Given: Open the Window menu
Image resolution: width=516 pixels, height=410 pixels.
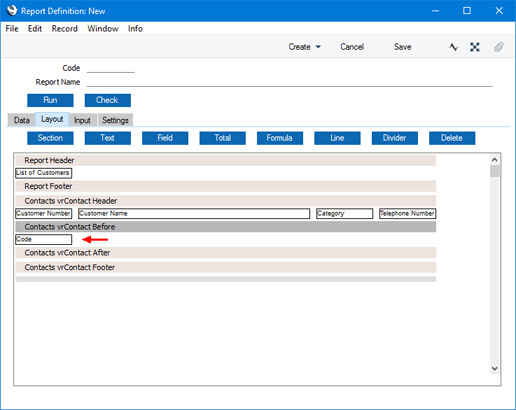Looking at the screenshot, I should (103, 29).
